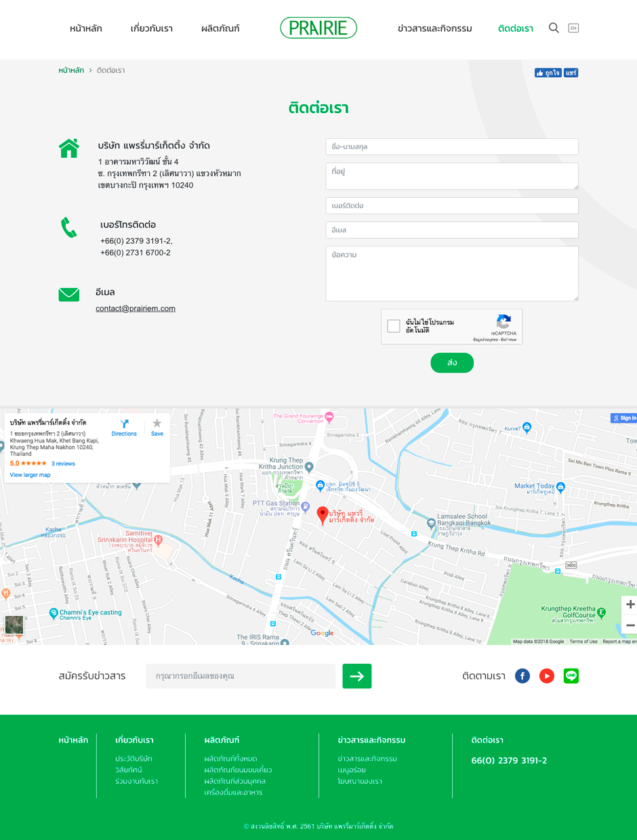Click the อีเมล field in the contact form
The image size is (637, 840).
(452, 230)
